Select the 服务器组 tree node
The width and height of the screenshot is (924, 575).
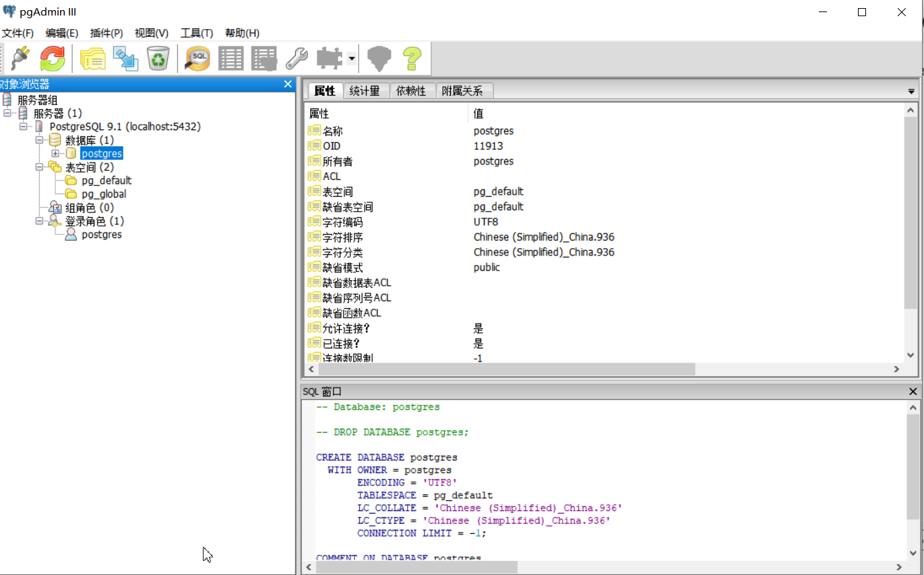point(38,100)
